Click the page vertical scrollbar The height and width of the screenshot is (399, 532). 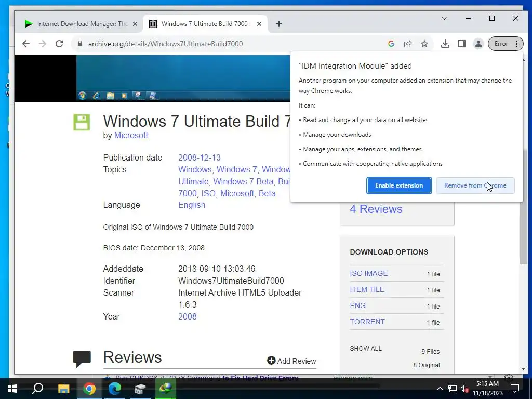(x=523, y=207)
